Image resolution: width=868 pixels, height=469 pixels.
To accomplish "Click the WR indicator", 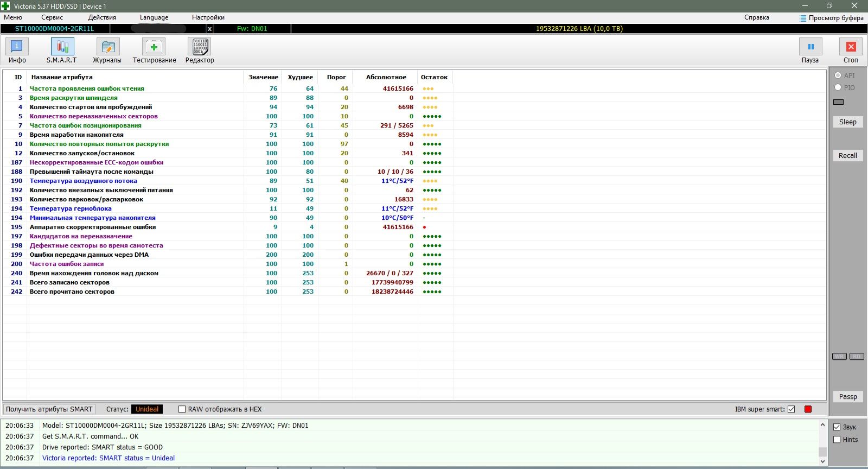I will click(839, 357).
